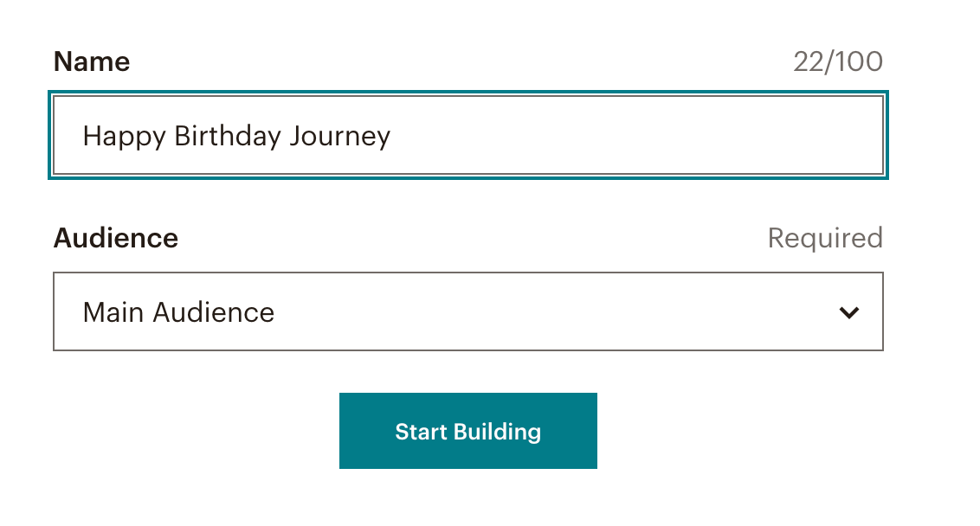Screen dimensions: 980x526
Task: Select the 'Main Audience' combo box
Action: click(x=467, y=311)
